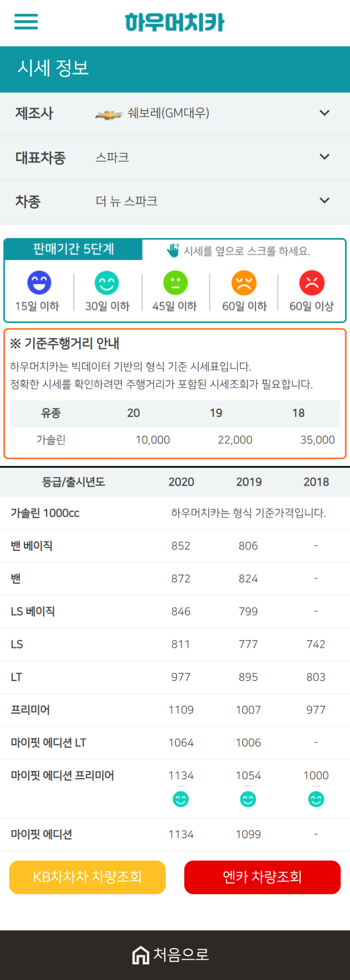Screen dimensions: 350x980
Task: Click the scroll hand pointer icon
Action: pos(173,250)
